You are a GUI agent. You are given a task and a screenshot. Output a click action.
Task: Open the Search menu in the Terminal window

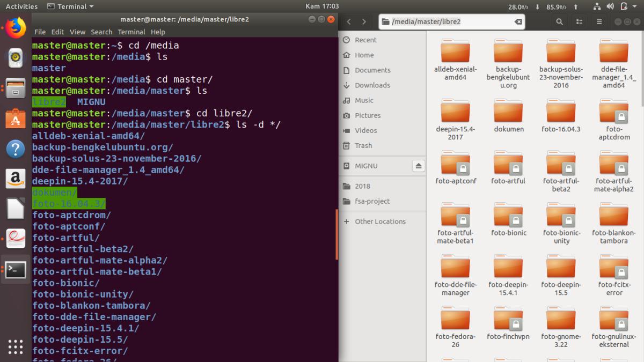(101, 32)
